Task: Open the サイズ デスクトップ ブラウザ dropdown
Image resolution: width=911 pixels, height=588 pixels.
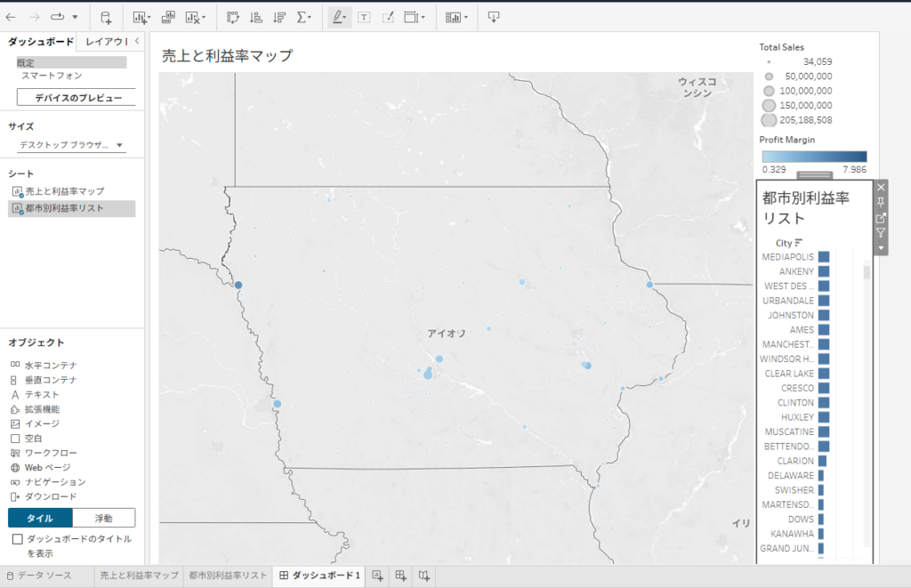Action: coord(71,145)
